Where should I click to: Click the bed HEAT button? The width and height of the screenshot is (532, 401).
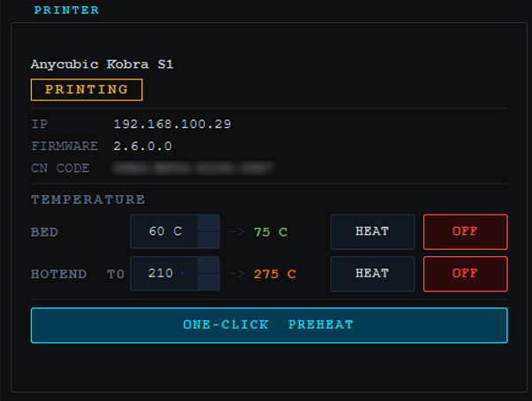point(372,231)
